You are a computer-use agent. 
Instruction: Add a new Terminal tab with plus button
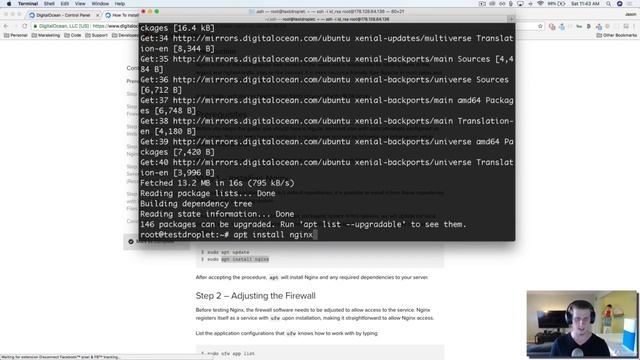click(511, 19)
